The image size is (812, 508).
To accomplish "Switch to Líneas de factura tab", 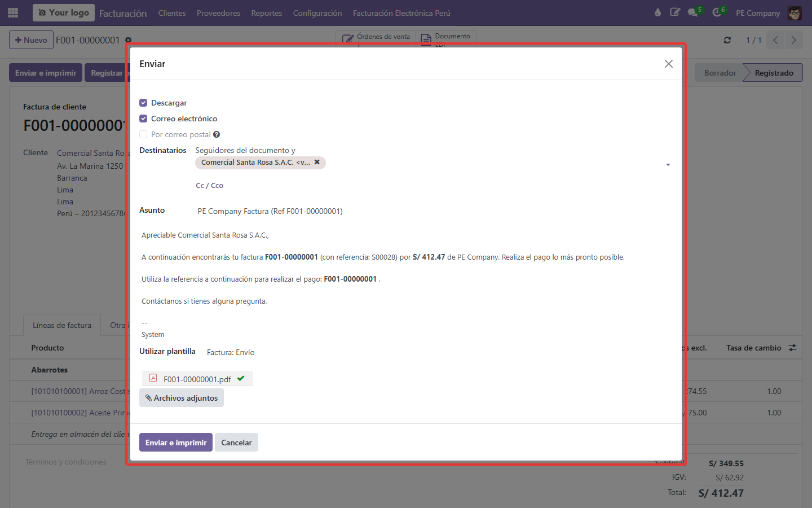I will (x=62, y=325).
